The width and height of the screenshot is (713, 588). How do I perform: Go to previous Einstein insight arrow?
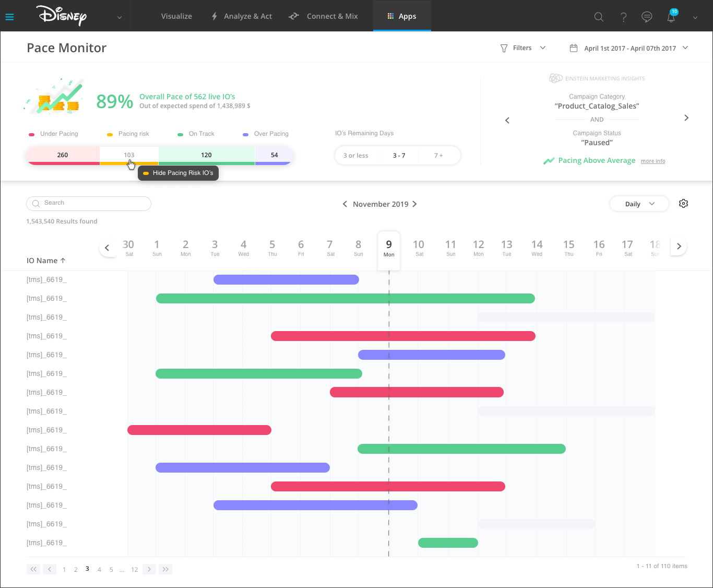tap(507, 121)
